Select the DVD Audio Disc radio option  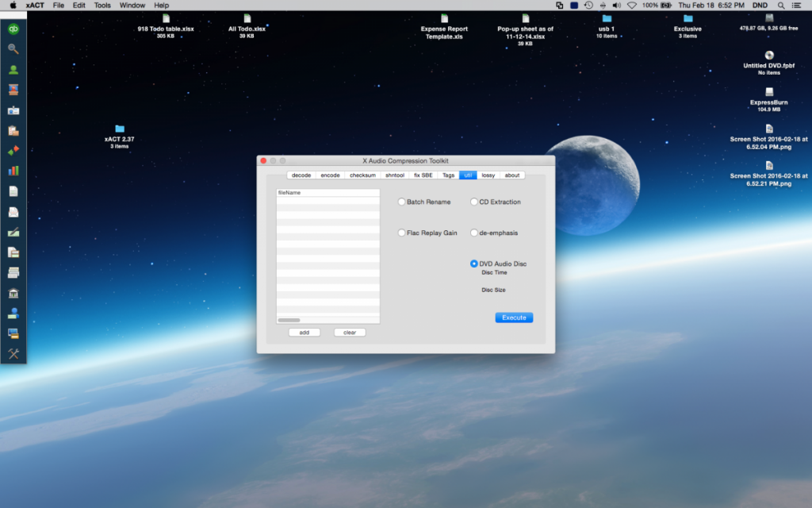[x=474, y=264]
